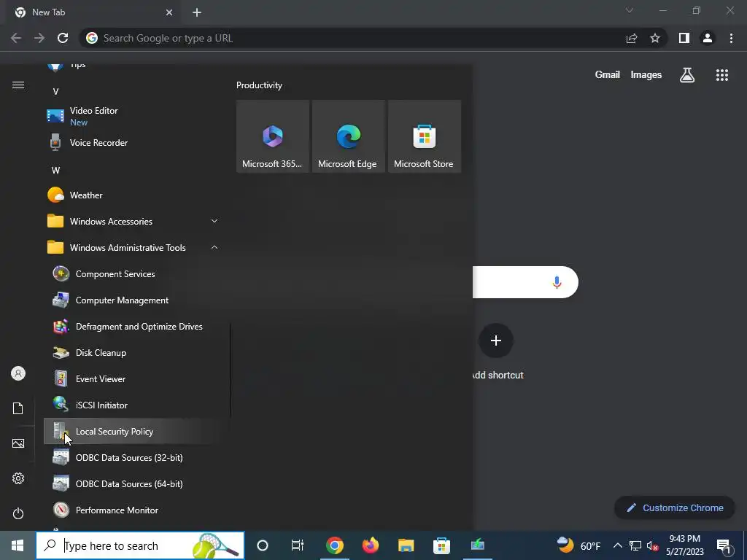Close the New Tab tab
Image resolution: width=747 pixels, height=560 pixels.
[169, 12]
